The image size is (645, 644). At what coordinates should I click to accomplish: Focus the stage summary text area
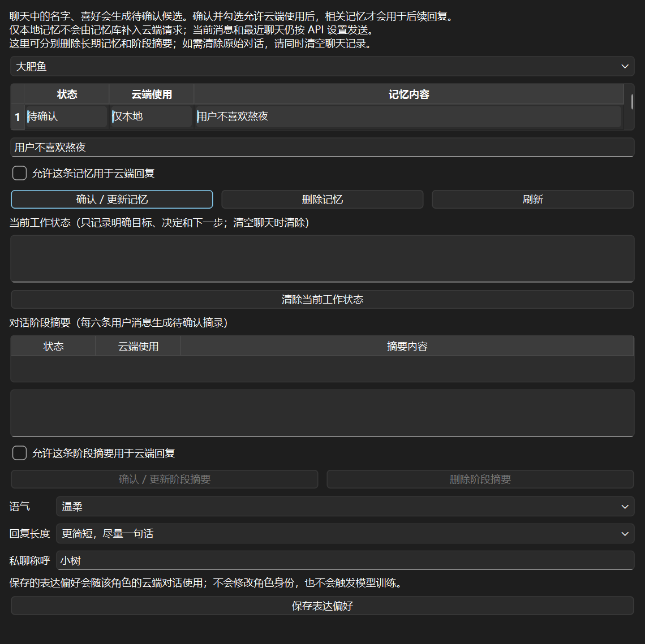coord(322,413)
